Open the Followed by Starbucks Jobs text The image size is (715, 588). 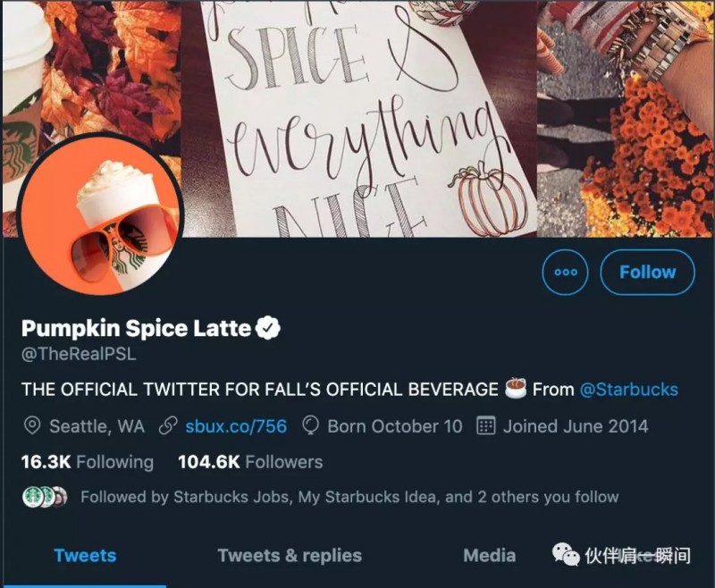point(349,497)
